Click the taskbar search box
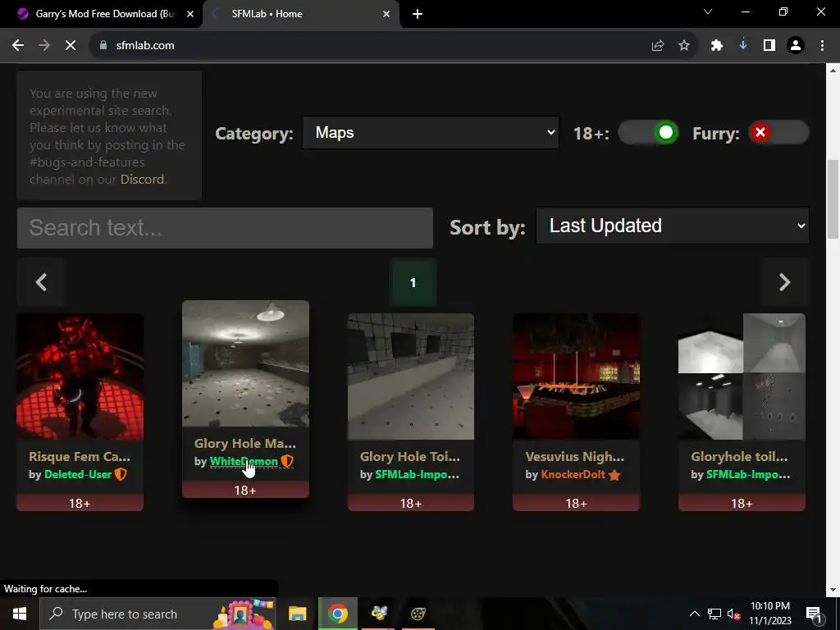Viewport: 840px width, 630px height. 157,614
